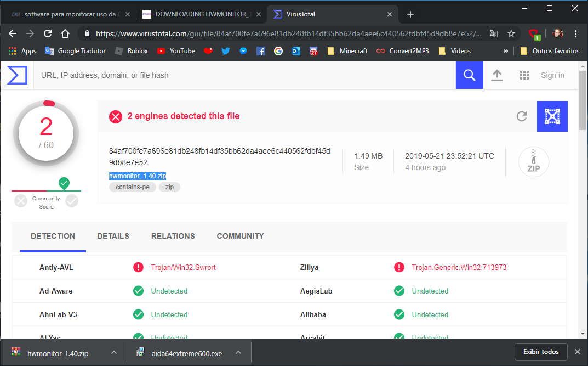This screenshot has width=588, height=366.
Task: Click the Antiy-AVL engine name
Action: point(56,267)
